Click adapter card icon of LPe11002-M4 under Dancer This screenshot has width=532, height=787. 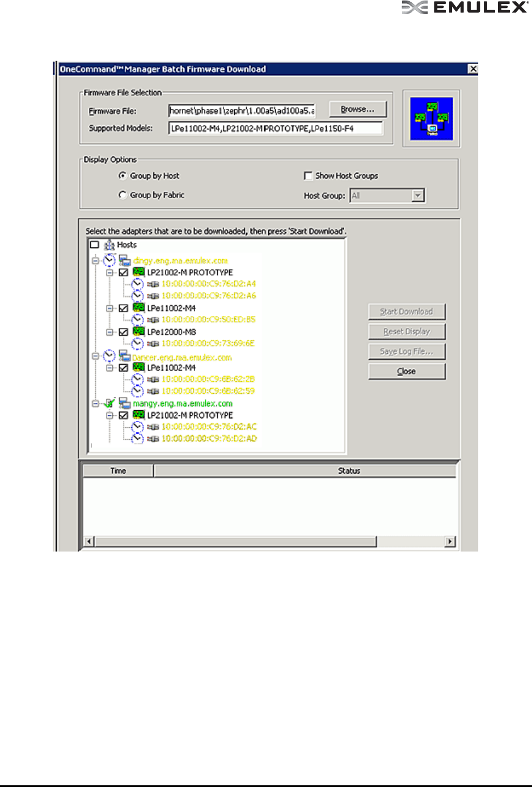coord(138,367)
